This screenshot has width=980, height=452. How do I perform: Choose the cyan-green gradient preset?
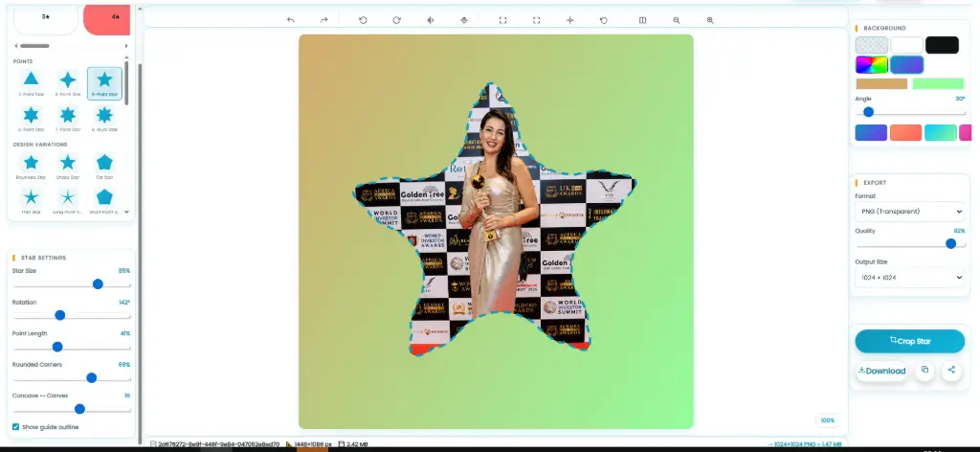tap(941, 132)
